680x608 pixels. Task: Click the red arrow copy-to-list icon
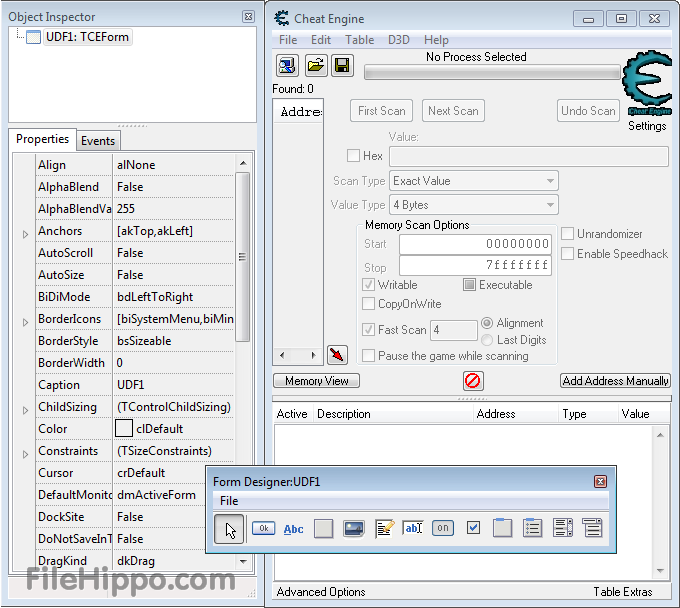point(337,355)
